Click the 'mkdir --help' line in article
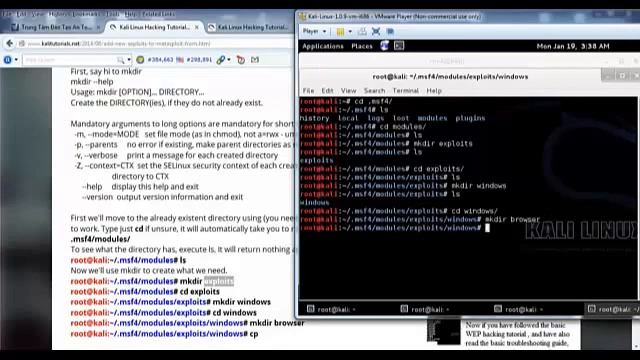Screen dimensions: 640x360 click(x=92, y=82)
